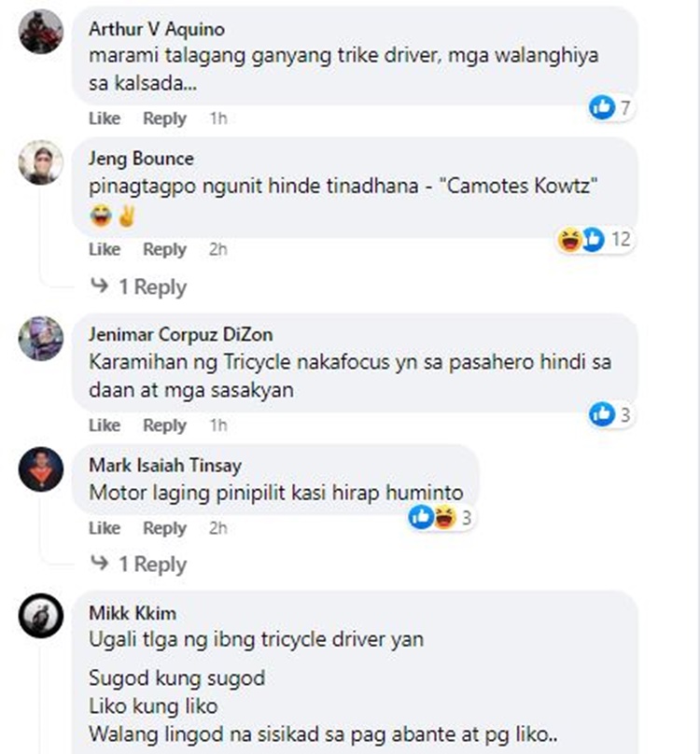This screenshot has width=700, height=754.
Task: Click thumbs-up reaction on Jenimar Corpuz DiZon's comment
Action: pyautogui.click(x=602, y=414)
